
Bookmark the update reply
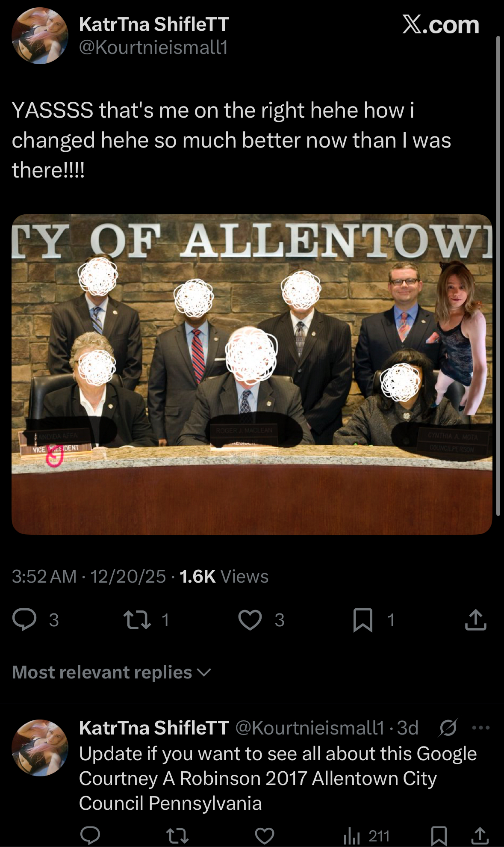pos(439,835)
